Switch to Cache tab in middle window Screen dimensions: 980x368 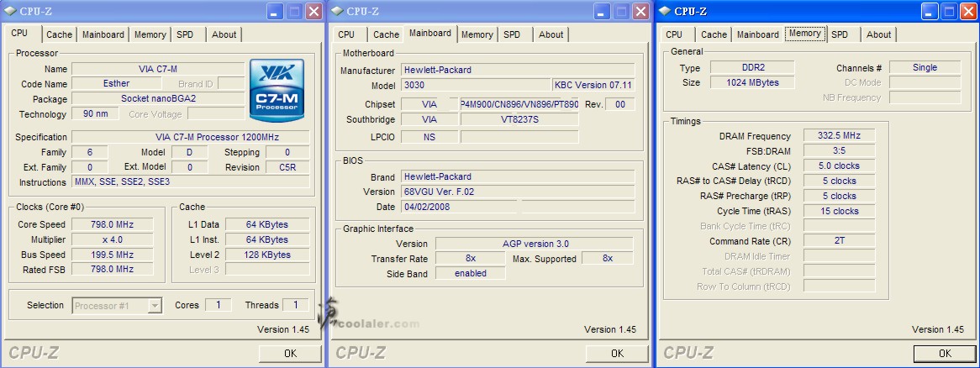point(387,35)
